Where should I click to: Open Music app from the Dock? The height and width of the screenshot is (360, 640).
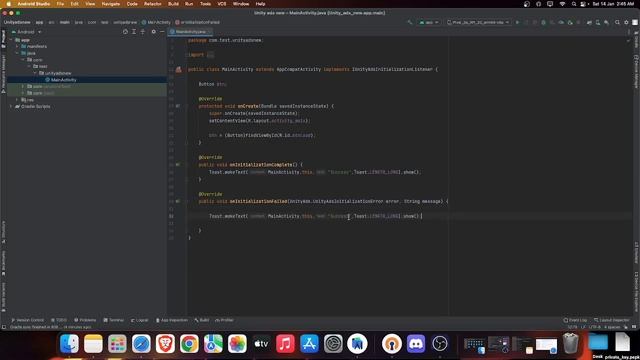click(x=285, y=344)
